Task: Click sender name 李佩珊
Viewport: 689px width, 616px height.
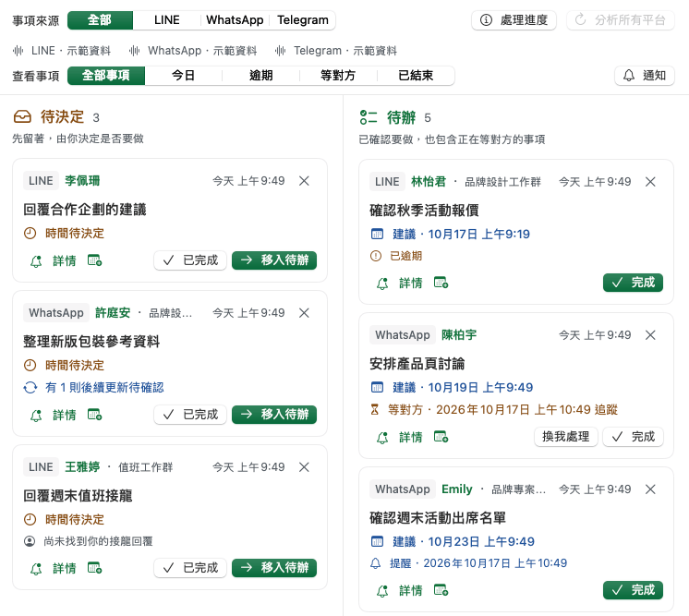Action: (82, 181)
